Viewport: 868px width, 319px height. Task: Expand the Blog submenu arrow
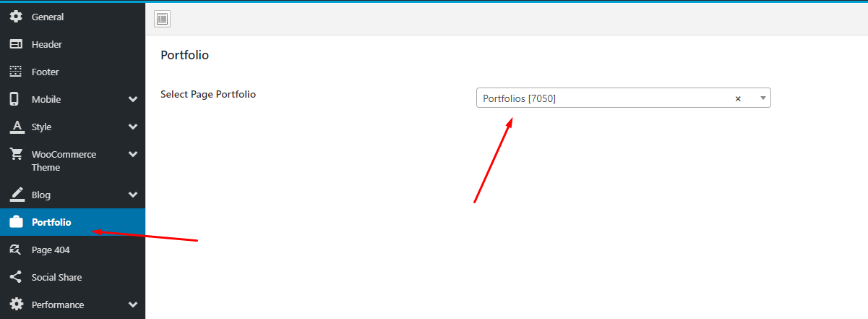pos(133,195)
